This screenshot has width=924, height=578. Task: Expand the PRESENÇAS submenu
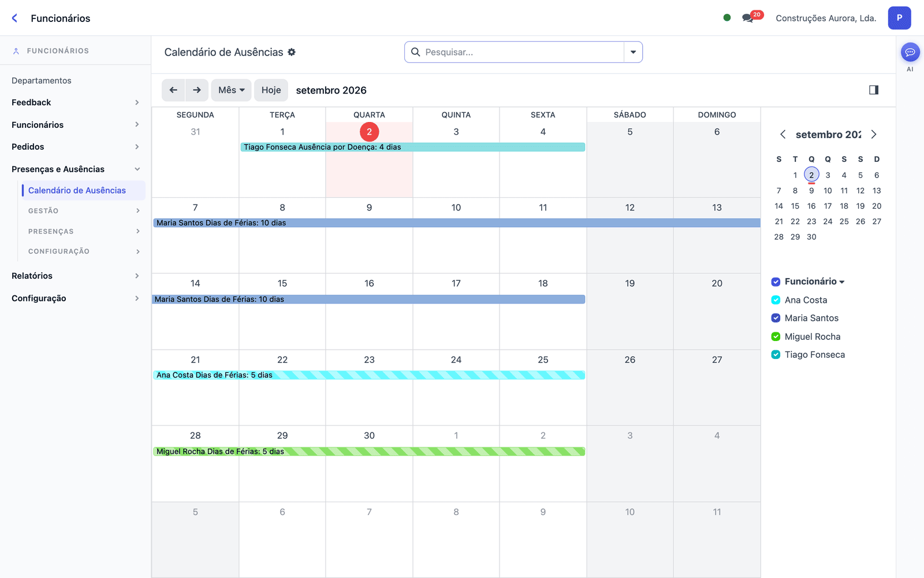(83, 231)
